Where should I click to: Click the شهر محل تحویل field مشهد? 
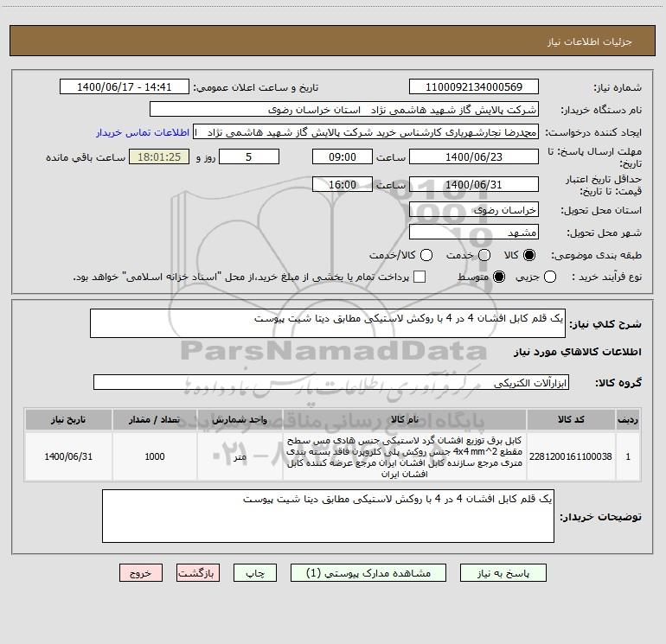[x=474, y=232]
